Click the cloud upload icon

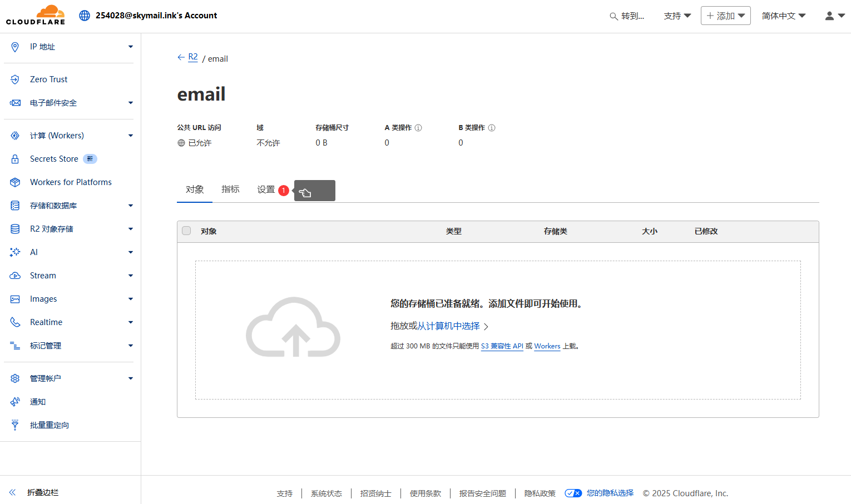coord(293,327)
